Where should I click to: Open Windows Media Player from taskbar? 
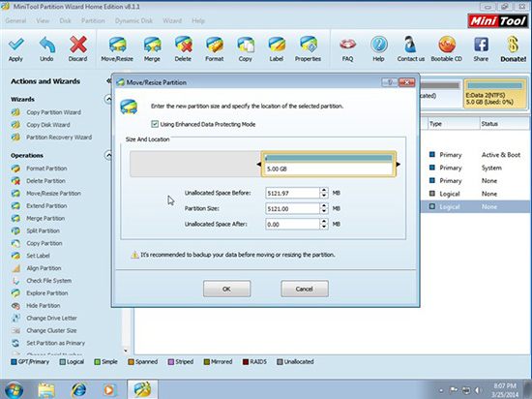click(109, 390)
